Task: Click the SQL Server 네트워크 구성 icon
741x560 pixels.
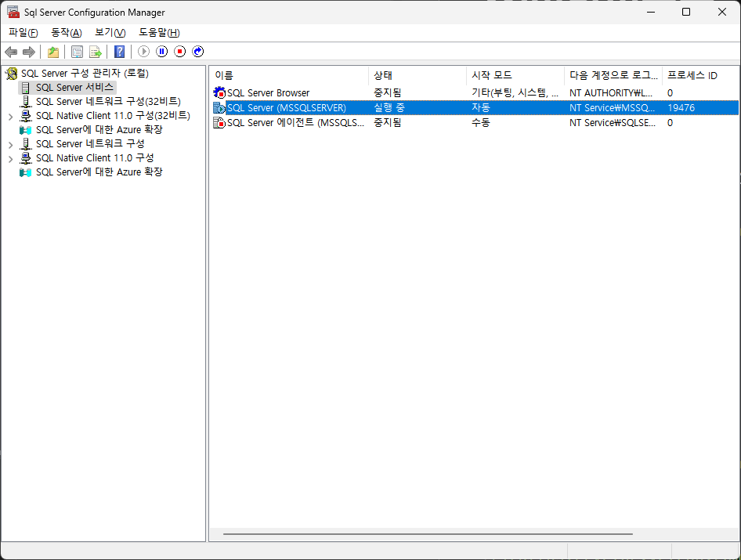Action: coord(26,144)
